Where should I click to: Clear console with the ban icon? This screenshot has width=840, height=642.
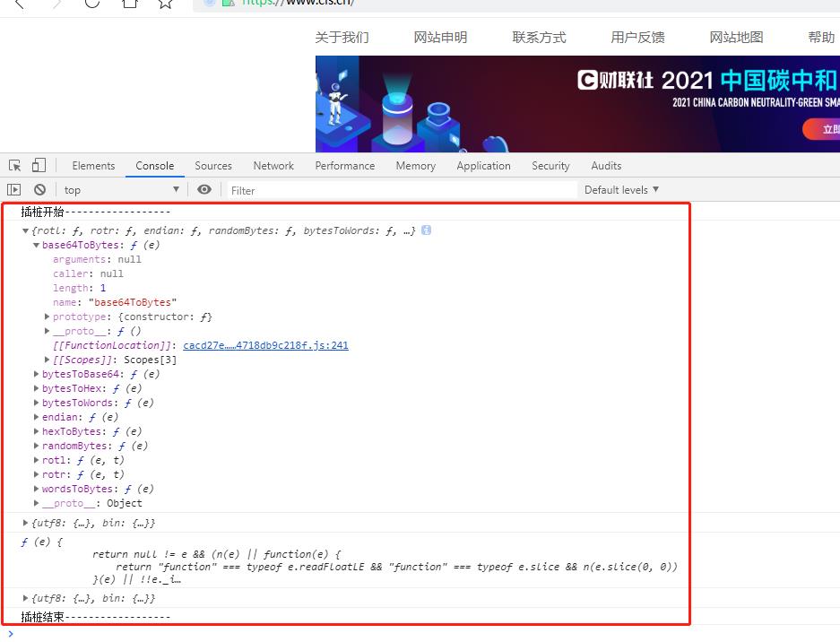(x=39, y=190)
